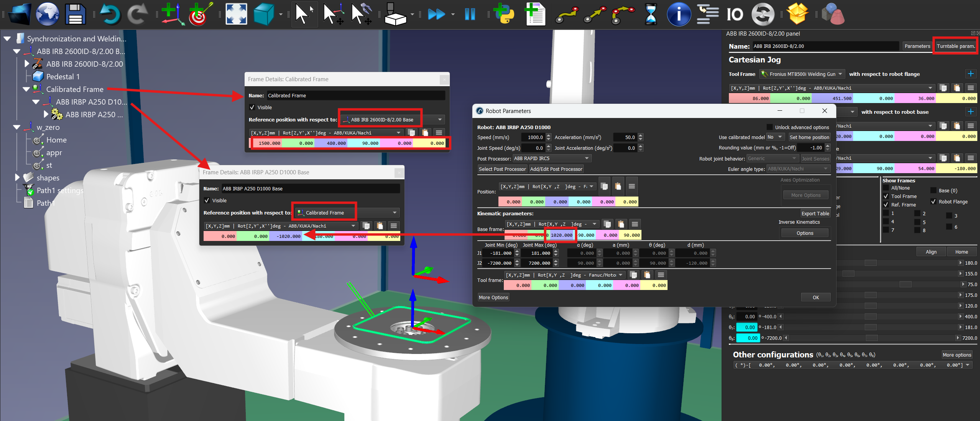This screenshot has height=421, width=980.
Task: Click OK in Robot Parameters dialog
Action: point(815,297)
